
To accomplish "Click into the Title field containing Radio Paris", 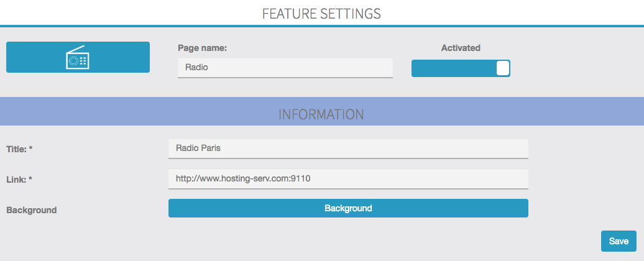I will pyautogui.click(x=348, y=149).
